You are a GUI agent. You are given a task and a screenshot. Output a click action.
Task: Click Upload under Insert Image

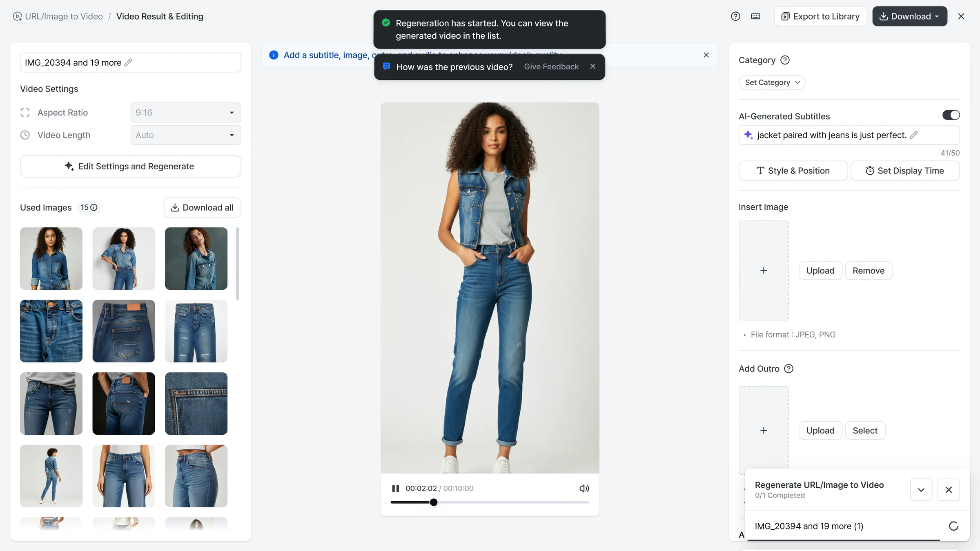820,271
